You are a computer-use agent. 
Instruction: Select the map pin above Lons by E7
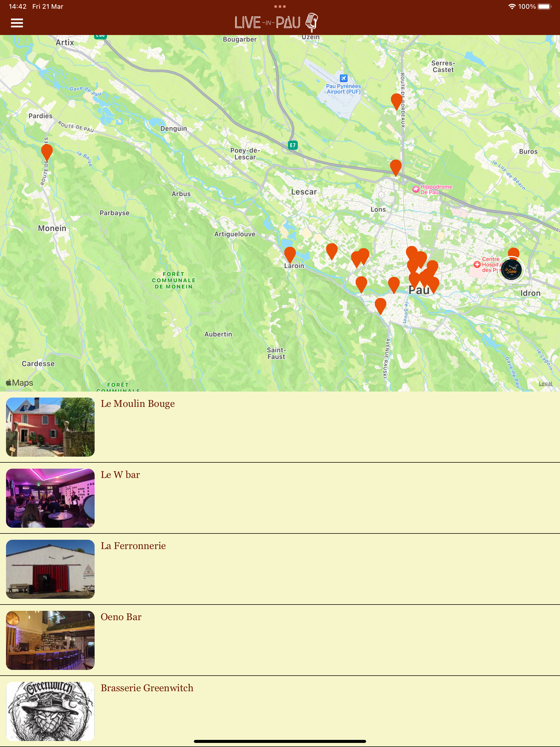pos(395,168)
